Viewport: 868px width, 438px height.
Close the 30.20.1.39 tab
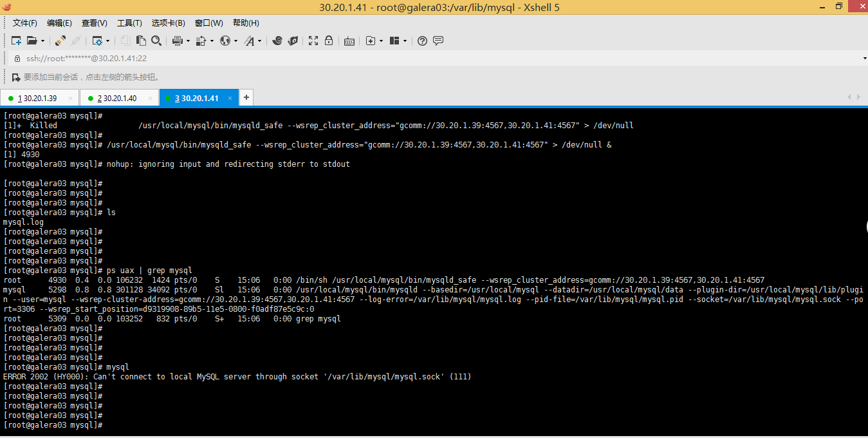[70, 99]
